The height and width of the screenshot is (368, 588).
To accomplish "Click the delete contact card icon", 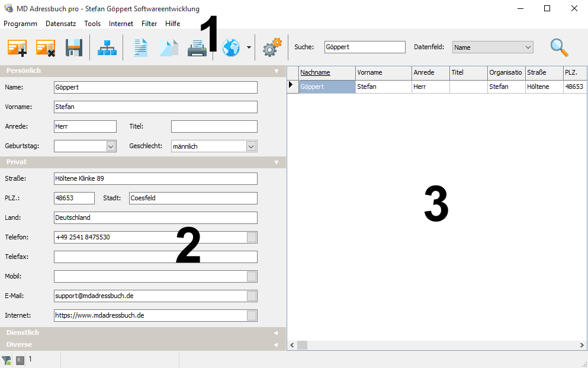I will point(46,47).
